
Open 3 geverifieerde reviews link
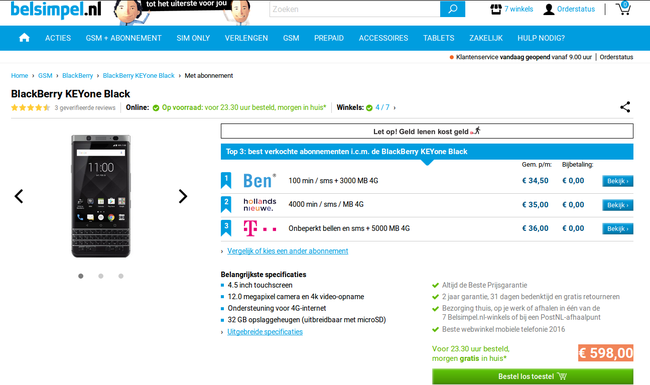pyautogui.click(x=85, y=108)
